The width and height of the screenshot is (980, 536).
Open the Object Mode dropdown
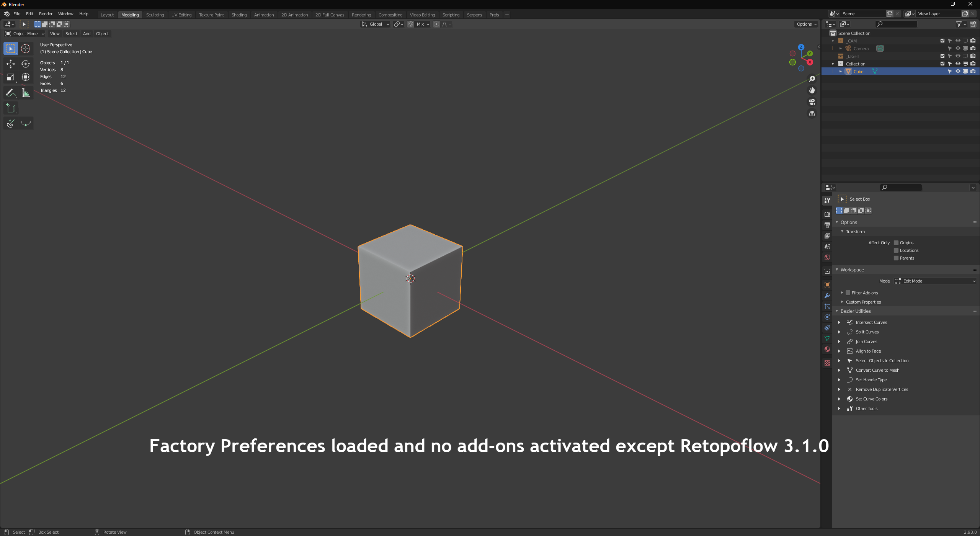click(x=24, y=34)
